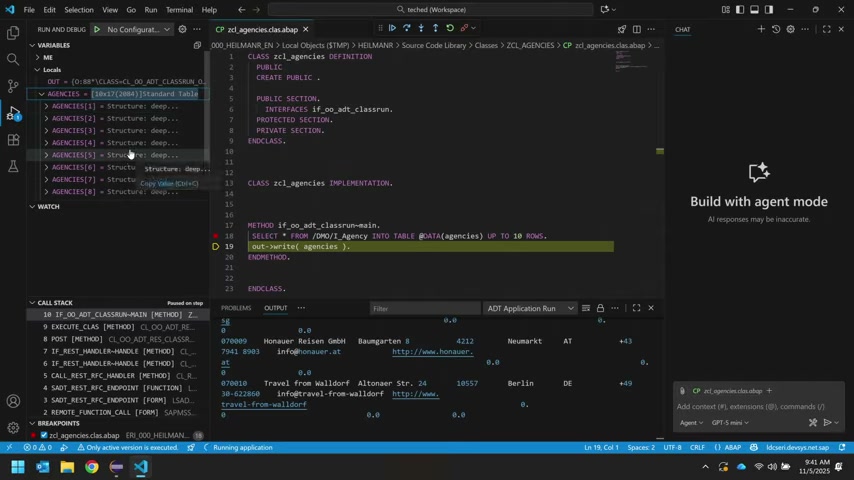The width and height of the screenshot is (854, 480).
Task: Open the Extensions view in activity bar
Action: click(x=13, y=140)
